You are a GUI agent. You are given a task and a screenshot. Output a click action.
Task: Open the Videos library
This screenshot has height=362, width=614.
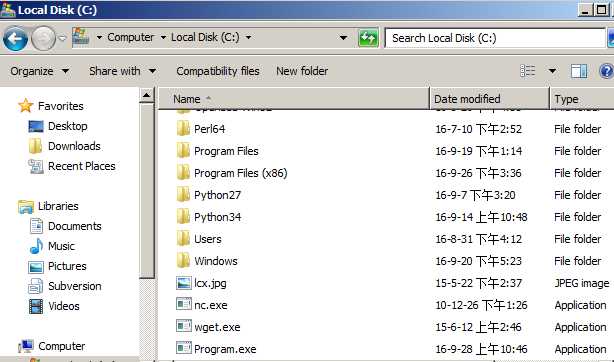coord(54,306)
